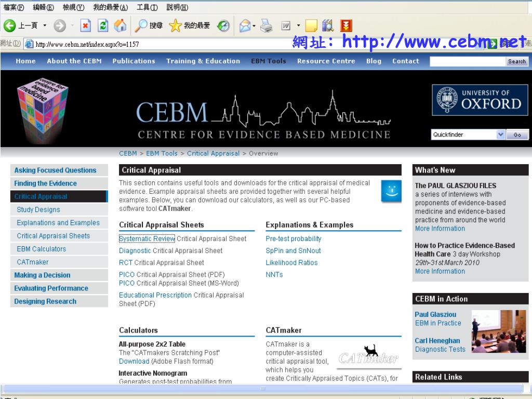Click Paul Glasziou EBM in Practice link
Screen dimensions: 532x399
click(x=438, y=318)
